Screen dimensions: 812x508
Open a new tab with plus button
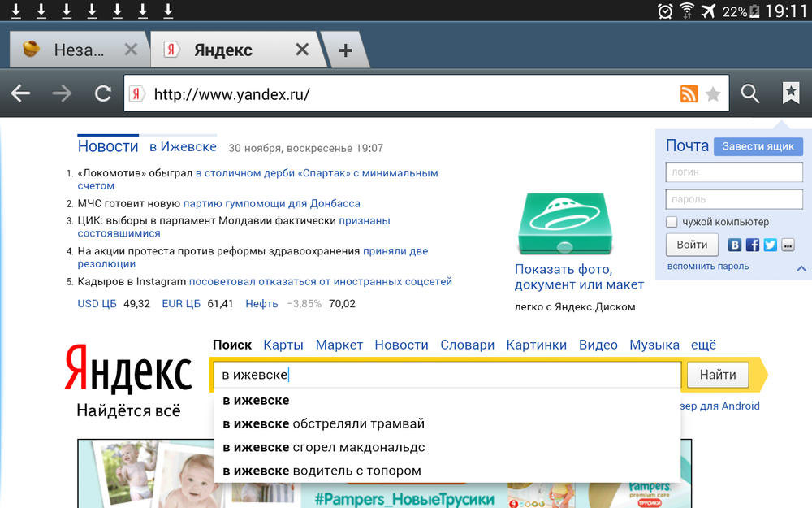click(345, 50)
